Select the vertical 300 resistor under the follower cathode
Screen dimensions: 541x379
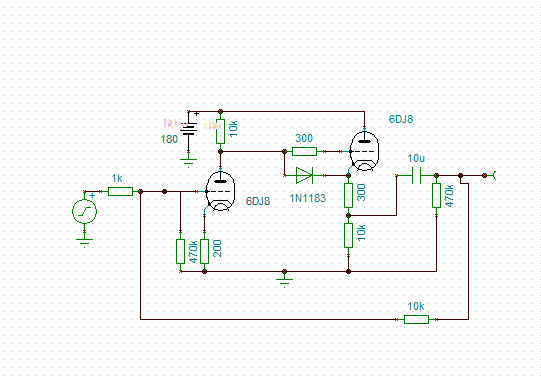(x=348, y=195)
